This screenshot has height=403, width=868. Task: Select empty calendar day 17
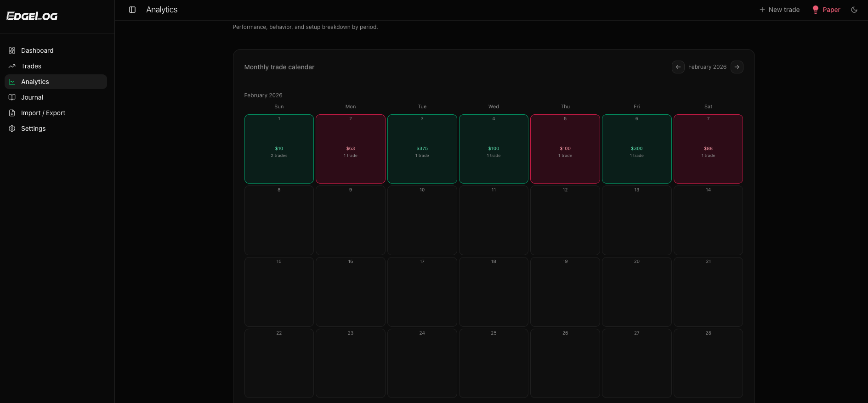pos(422,292)
